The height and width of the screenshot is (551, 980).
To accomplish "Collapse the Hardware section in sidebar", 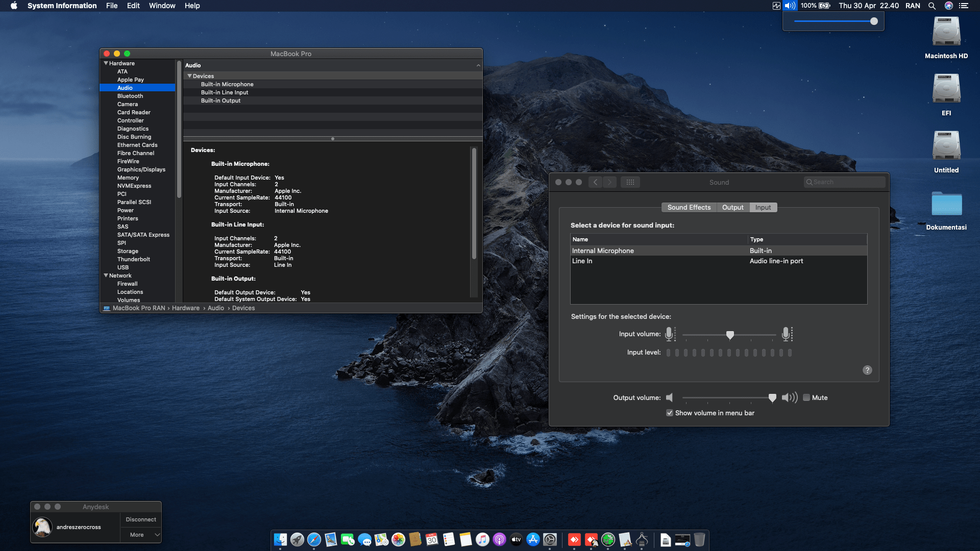I will click(106, 63).
